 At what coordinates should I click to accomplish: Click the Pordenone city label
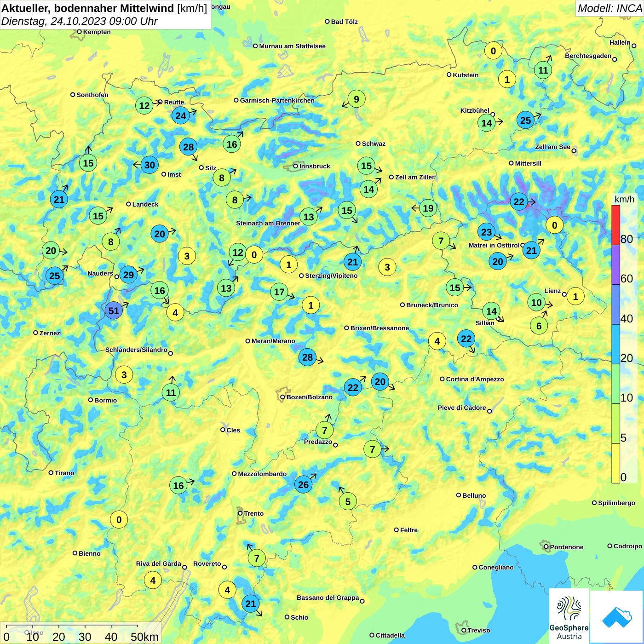[x=567, y=547]
